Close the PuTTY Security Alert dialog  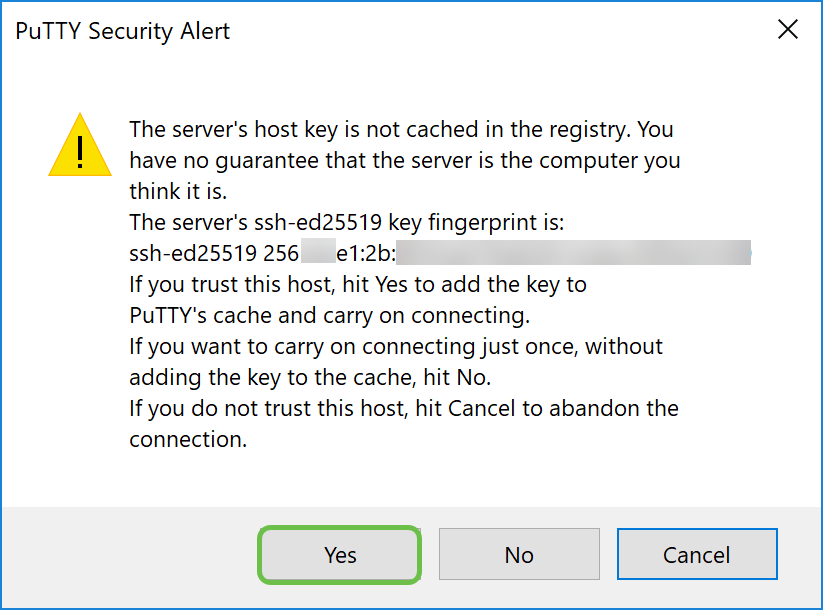pos(788,30)
